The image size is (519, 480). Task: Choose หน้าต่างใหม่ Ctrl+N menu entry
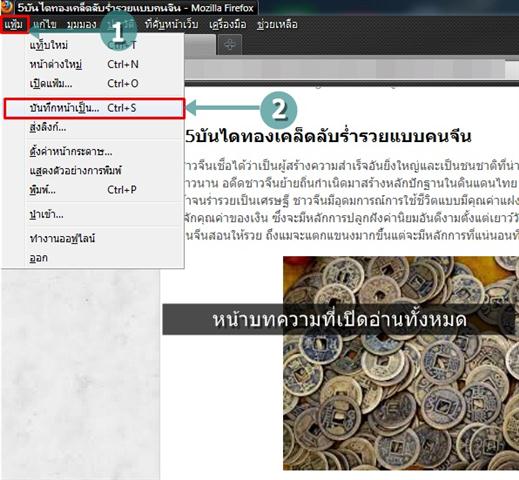click(93, 64)
